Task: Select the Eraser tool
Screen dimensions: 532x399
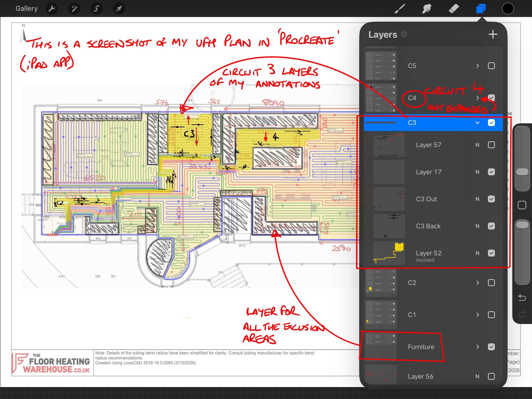Action: [454, 9]
